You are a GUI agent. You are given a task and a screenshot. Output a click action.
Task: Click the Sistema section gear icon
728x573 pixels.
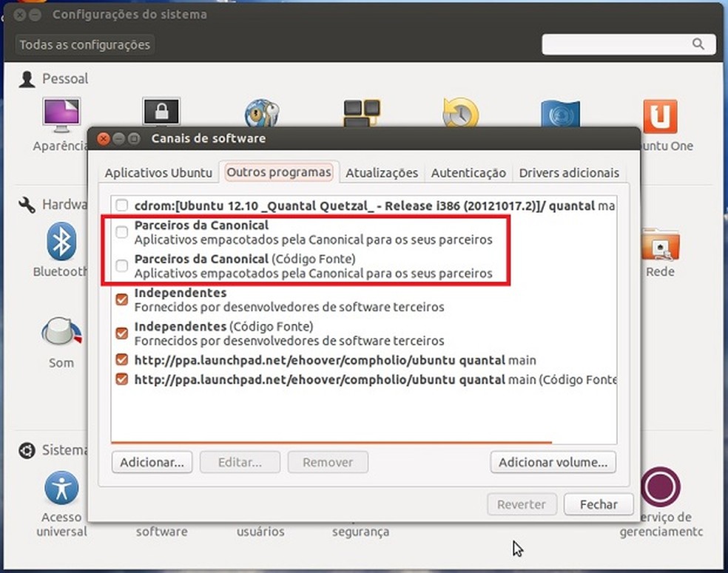point(27,450)
